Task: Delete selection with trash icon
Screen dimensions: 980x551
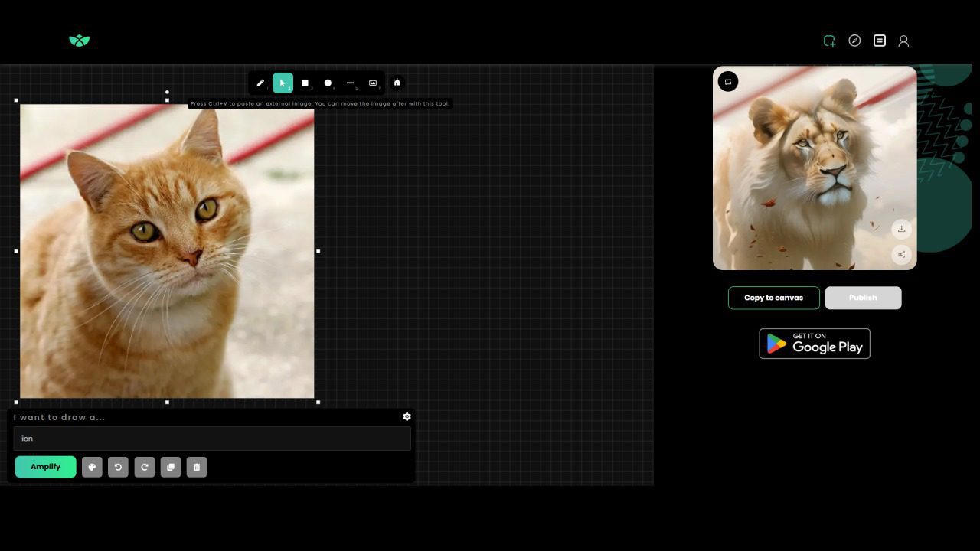Action: 197,467
